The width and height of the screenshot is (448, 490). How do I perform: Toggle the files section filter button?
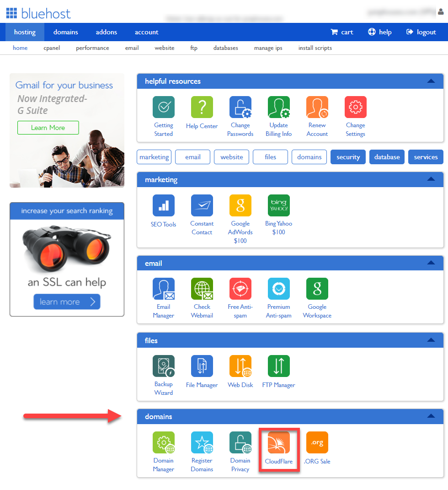(270, 157)
